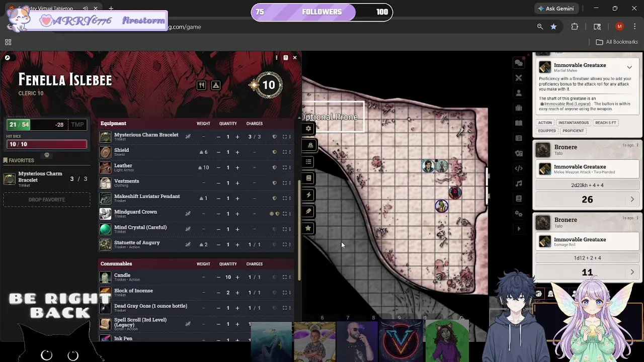Expand Vestments item description
This screenshot has width=644, height=362.
point(284,183)
